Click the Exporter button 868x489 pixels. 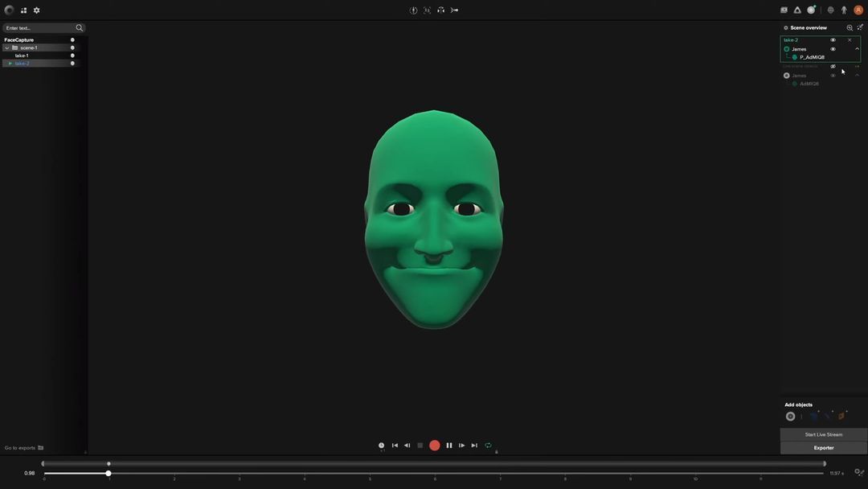coord(823,447)
